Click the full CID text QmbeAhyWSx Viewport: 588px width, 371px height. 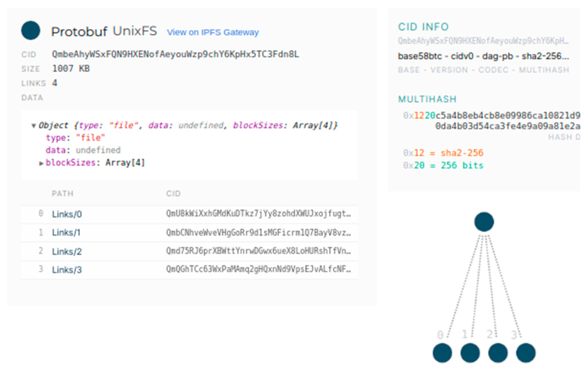(175, 54)
